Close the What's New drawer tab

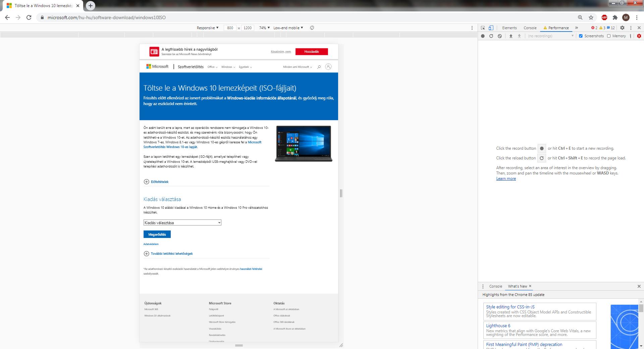click(530, 286)
